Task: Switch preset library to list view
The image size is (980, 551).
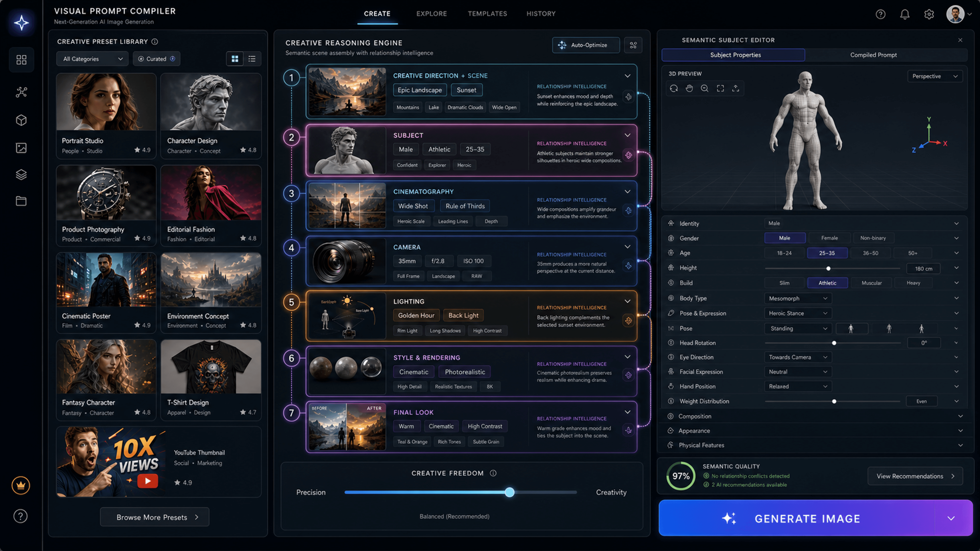Action: (x=252, y=59)
